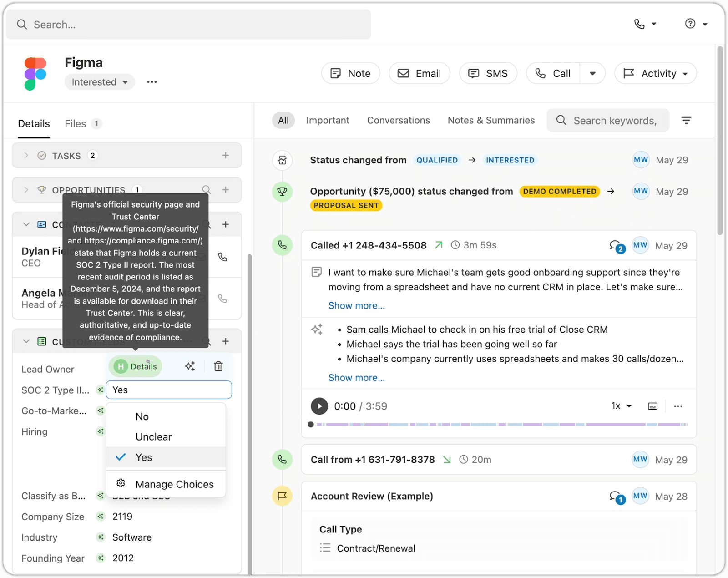This screenshot has width=728, height=578.
Task: Click the sparkle AI icon beside Lead Owner
Action: point(190,366)
